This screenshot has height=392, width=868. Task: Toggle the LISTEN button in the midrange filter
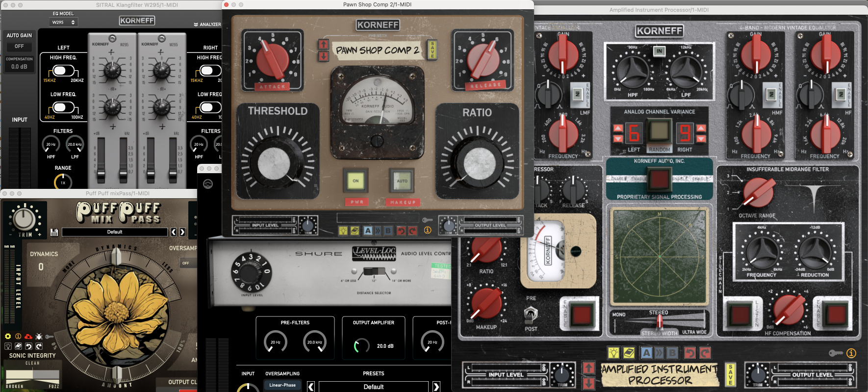point(740,314)
